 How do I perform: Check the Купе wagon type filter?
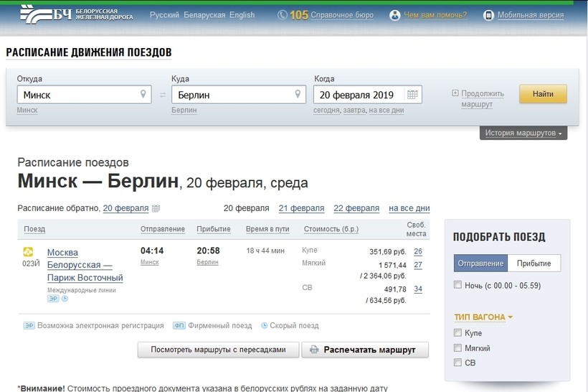pyautogui.click(x=458, y=333)
